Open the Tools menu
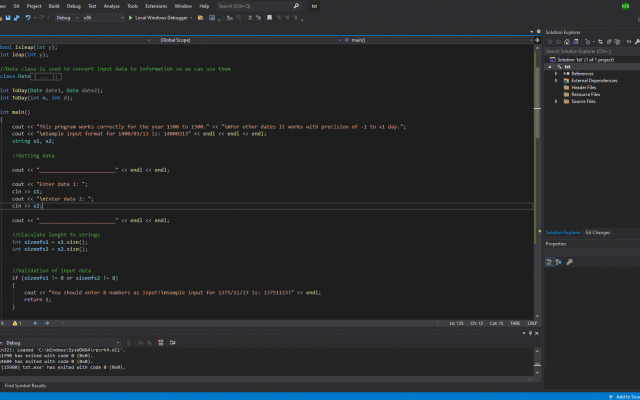 click(132, 6)
